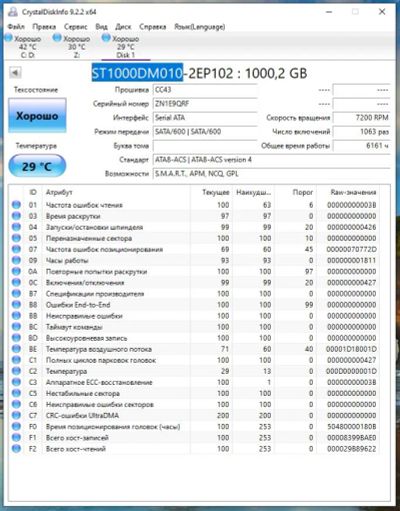Screen dimensions: 400x511
Task: Click status orb for attribute C1 row
Action: [x=16, y=360]
